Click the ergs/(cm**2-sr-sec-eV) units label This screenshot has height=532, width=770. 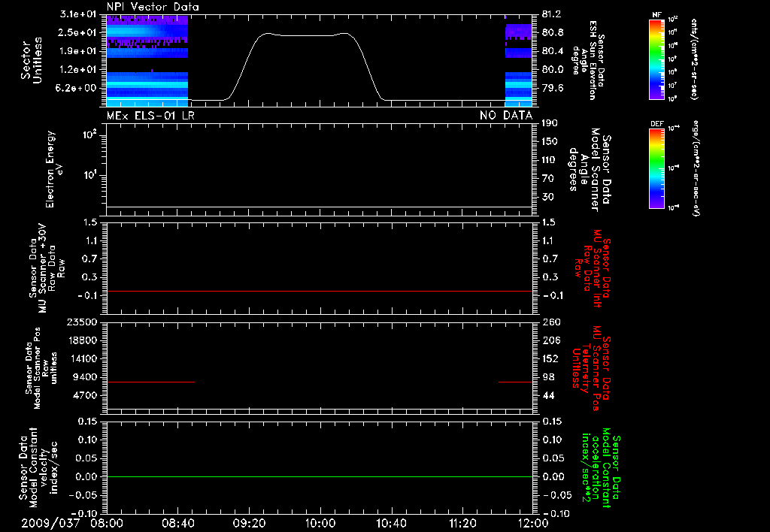[x=696, y=168]
